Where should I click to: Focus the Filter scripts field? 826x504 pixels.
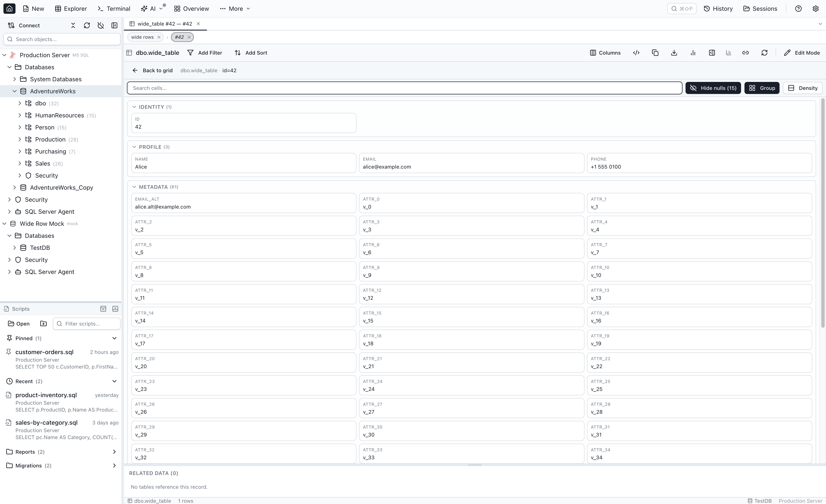coord(86,323)
